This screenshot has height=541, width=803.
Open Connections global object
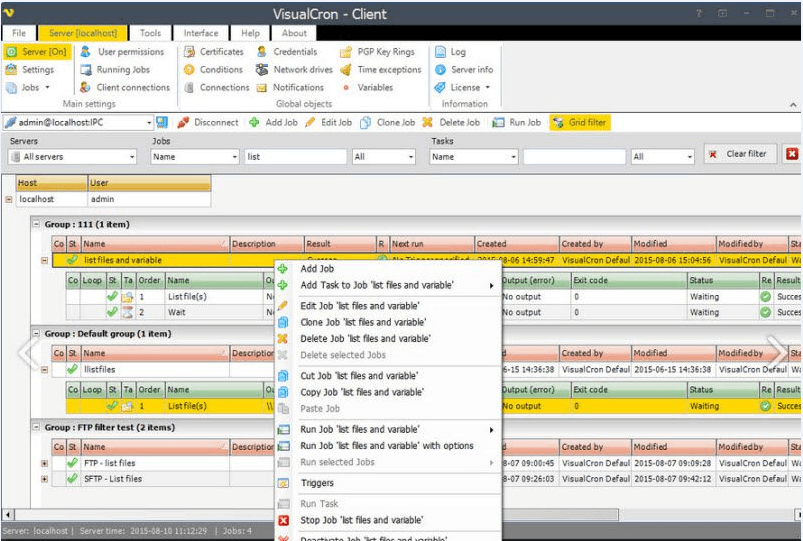click(217, 87)
